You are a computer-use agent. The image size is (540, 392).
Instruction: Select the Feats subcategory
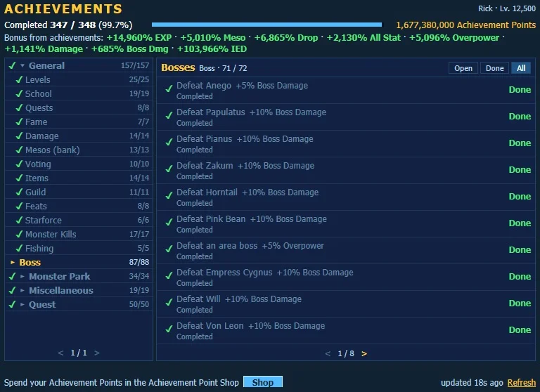tap(79, 206)
